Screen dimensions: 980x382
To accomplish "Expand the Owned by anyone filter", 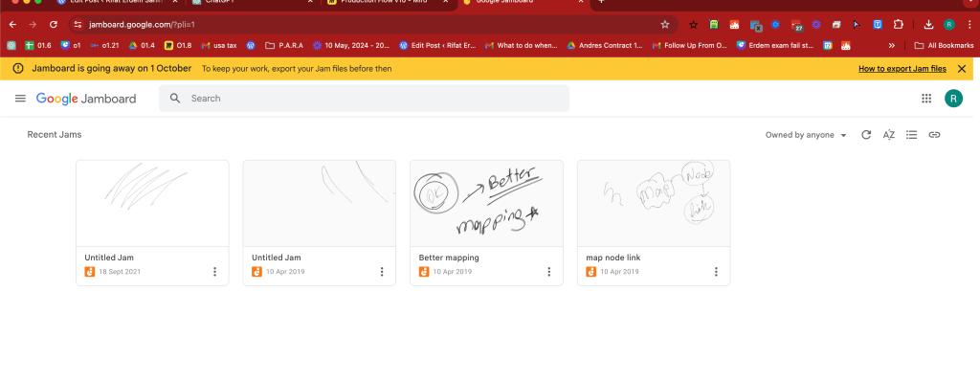I will (806, 135).
